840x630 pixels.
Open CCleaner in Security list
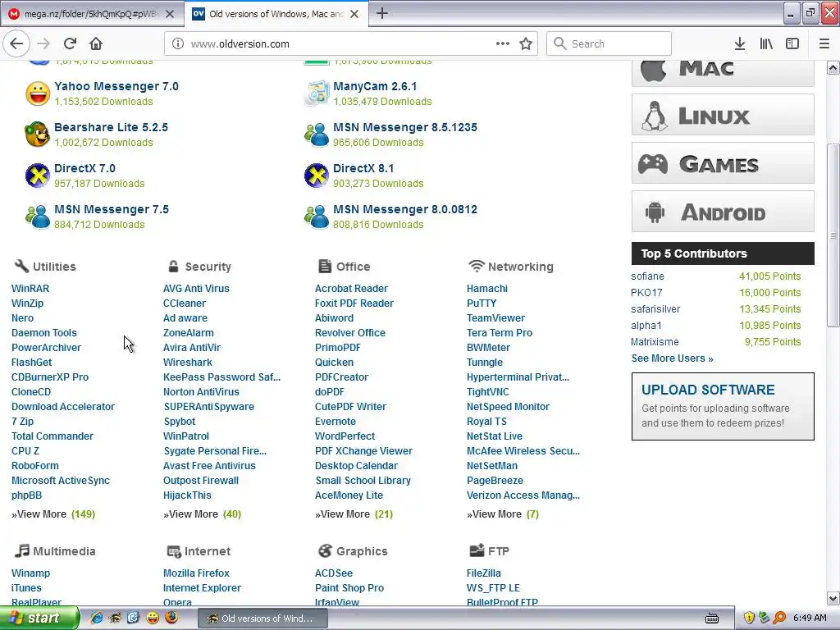pyautogui.click(x=185, y=304)
